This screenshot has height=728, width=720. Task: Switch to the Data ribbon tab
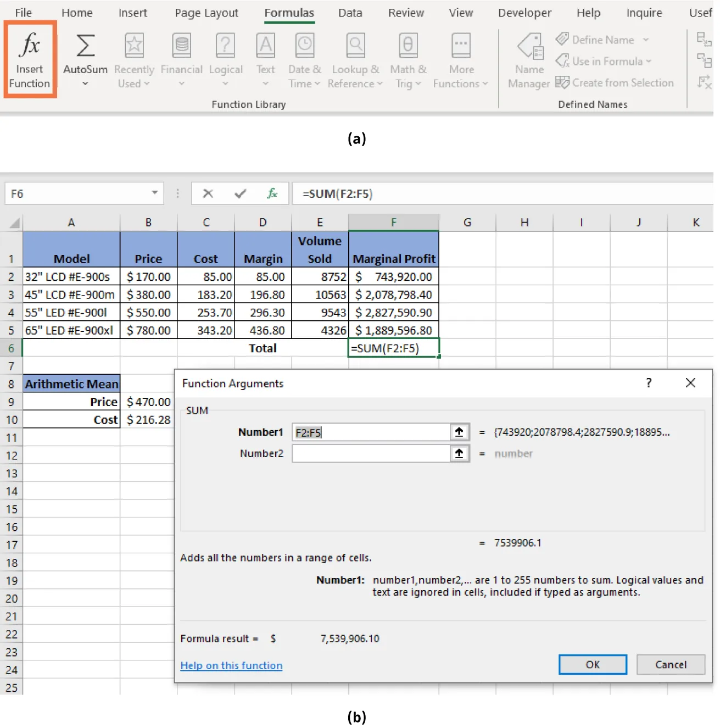pos(350,13)
